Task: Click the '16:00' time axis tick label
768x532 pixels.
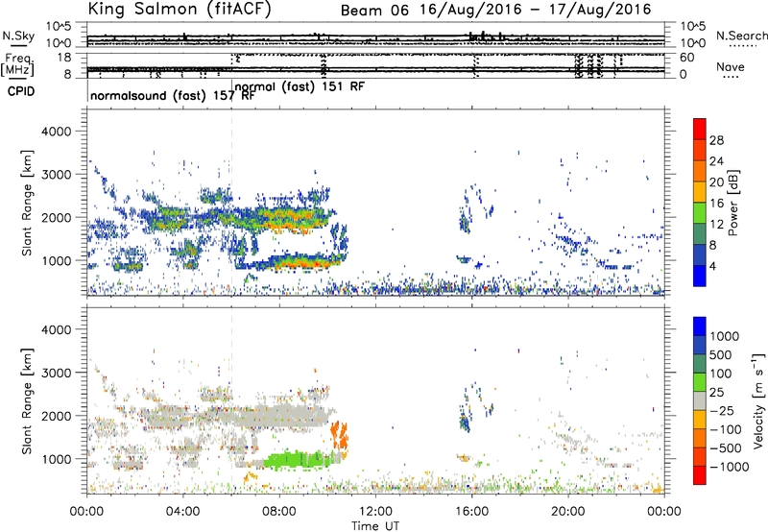Action: tap(471, 512)
